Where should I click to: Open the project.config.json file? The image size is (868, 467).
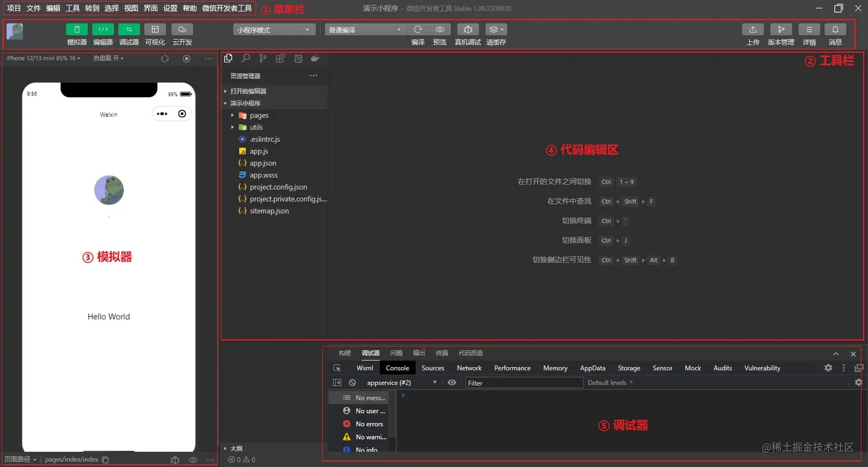pyautogui.click(x=278, y=187)
